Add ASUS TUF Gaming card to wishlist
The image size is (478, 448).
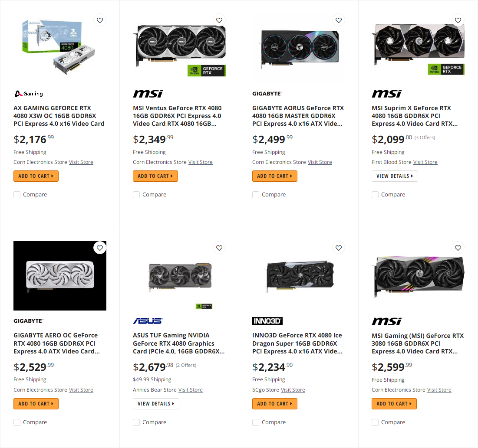point(219,248)
